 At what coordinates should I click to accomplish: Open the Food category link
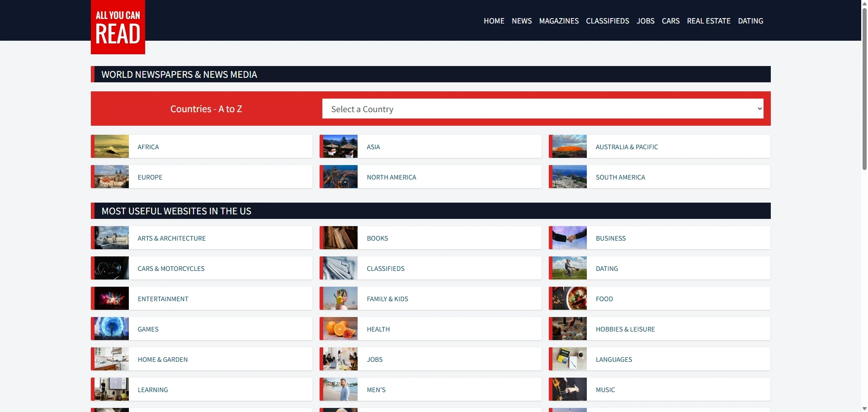click(604, 299)
